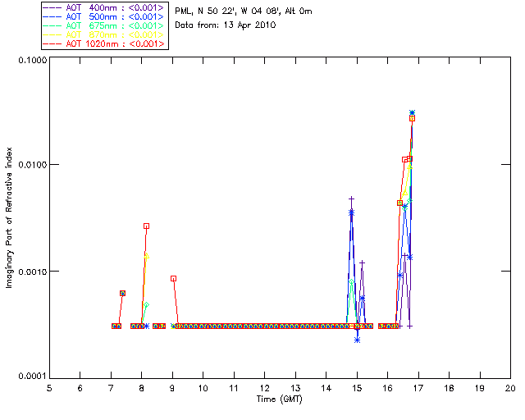Click the green diamond marker above 8h
This screenshot has height=420, width=525.
(x=146, y=305)
